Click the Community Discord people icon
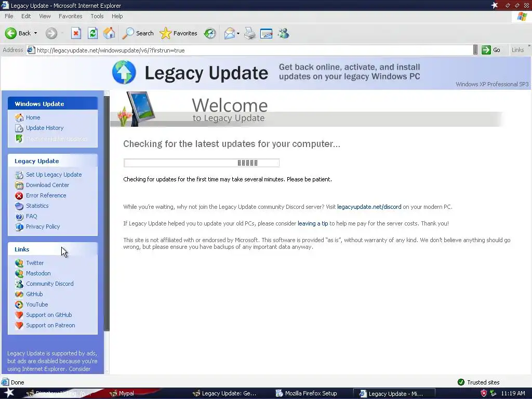532x399 pixels. coord(19,284)
